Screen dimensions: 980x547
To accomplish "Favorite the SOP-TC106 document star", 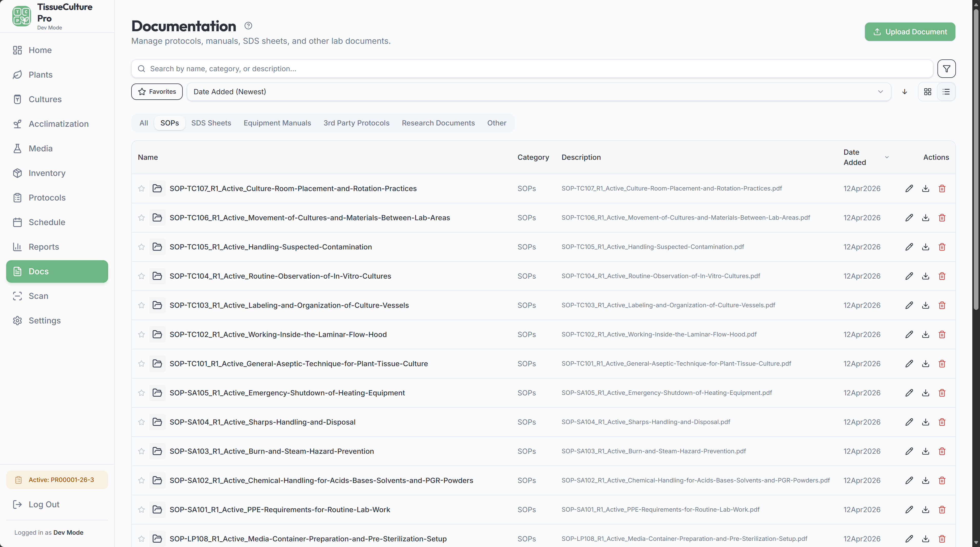I will pyautogui.click(x=141, y=218).
